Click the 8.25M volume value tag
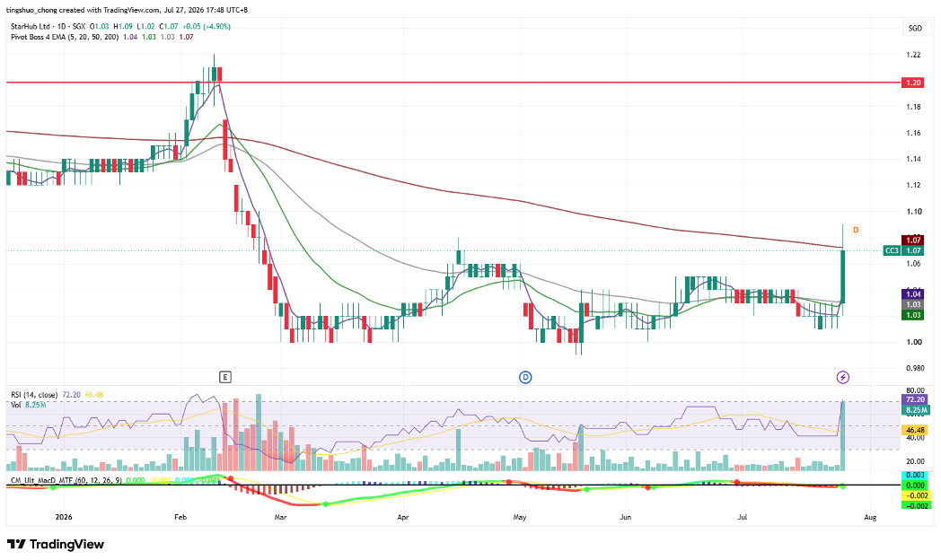Viewport: 941px width, 560px height. (x=915, y=410)
